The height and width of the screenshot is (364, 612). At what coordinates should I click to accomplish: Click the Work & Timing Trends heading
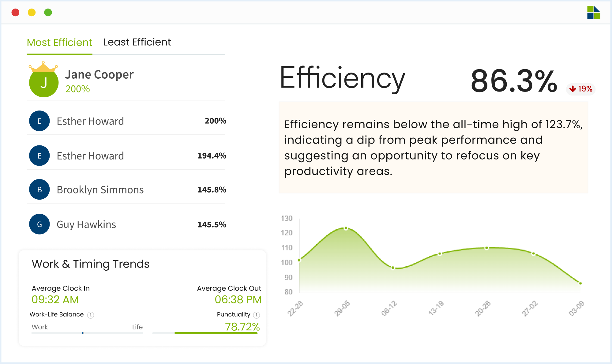coord(91,264)
